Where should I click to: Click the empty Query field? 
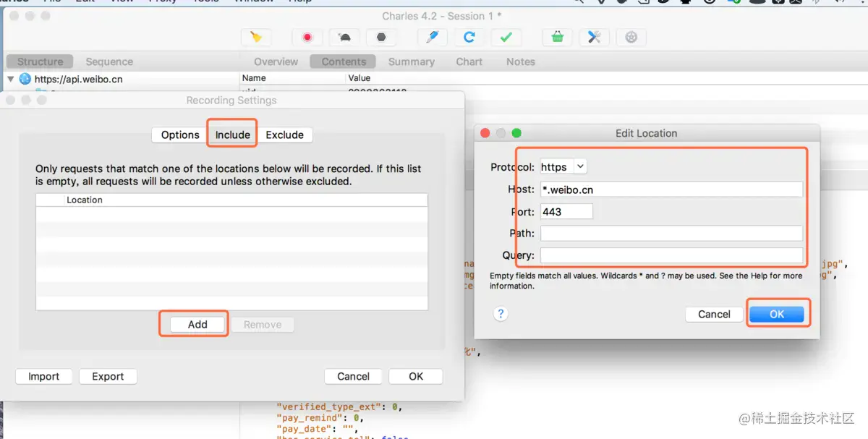(x=671, y=255)
